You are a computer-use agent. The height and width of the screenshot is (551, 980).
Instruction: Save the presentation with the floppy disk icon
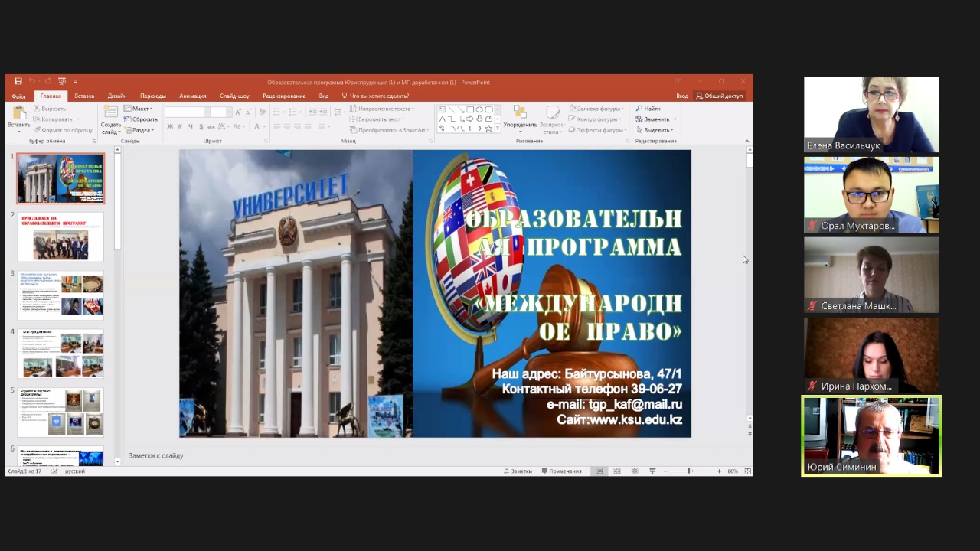tap(18, 82)
